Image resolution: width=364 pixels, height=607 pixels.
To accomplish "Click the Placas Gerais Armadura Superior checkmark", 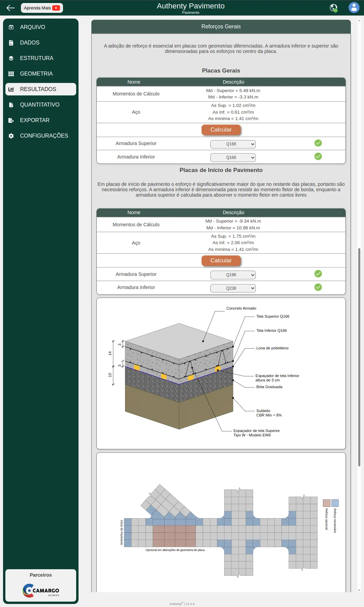I will click(318, 143).
